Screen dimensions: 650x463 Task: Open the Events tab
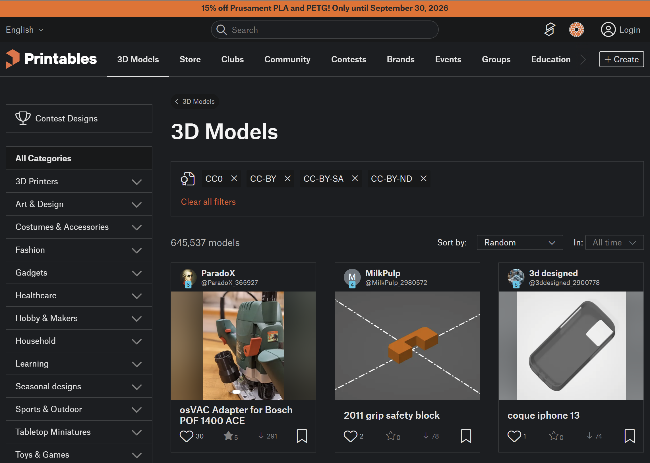point(448,59)
